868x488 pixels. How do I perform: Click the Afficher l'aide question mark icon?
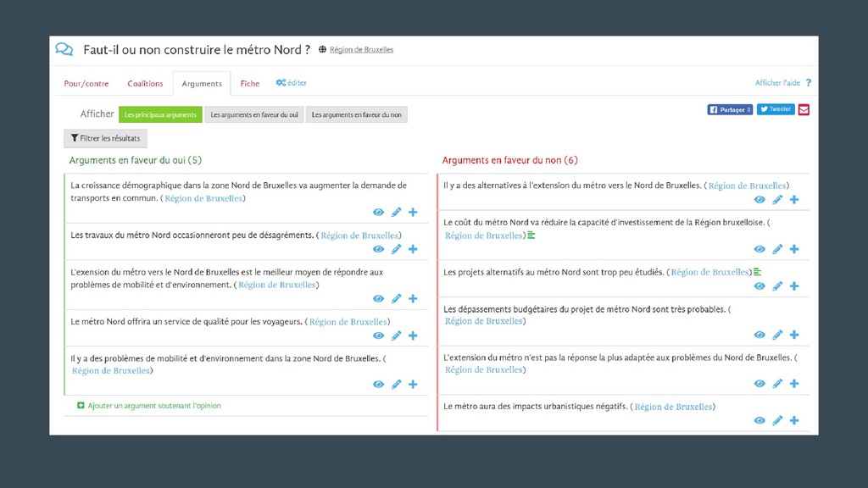[808, 83]
